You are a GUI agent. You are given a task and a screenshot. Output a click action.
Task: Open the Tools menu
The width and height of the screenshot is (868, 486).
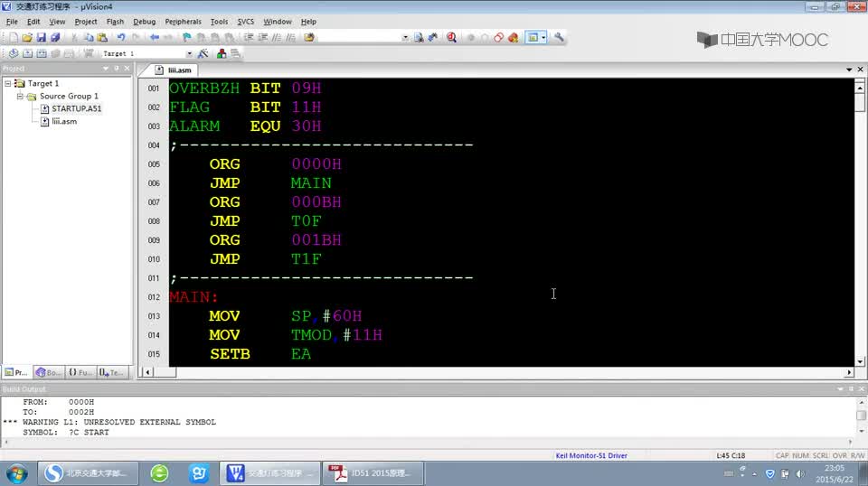(x=219, y=22)
